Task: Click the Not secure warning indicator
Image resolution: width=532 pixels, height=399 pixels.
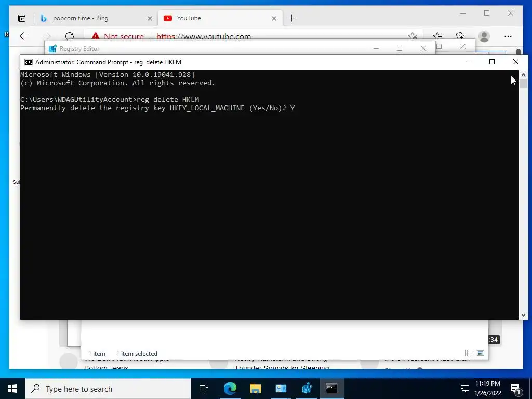Action: click(x=117, y=36)
